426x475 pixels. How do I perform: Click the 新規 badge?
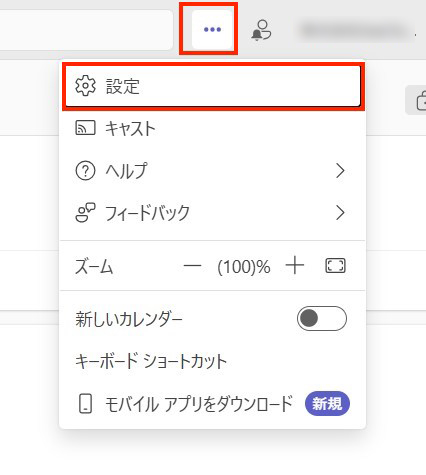[327, 404]
